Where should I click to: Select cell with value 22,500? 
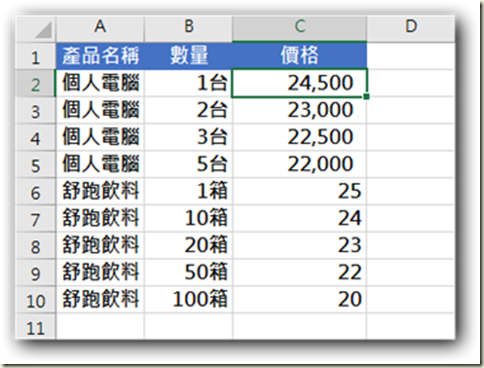click(299, 138)
